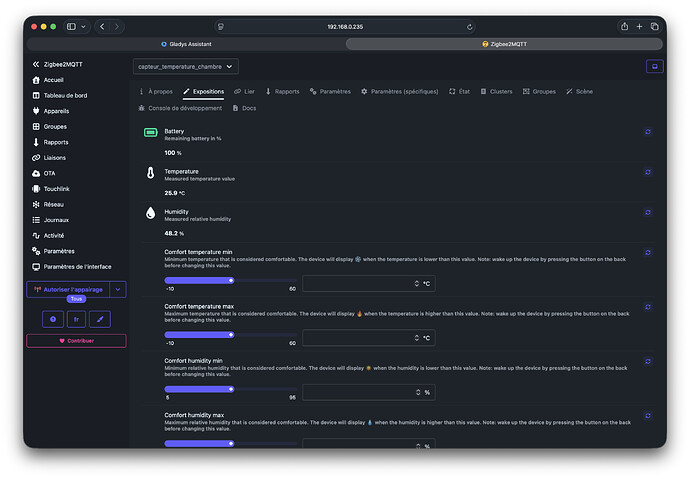690x479 pixels.
Task: Open the Clusters tab
Action: click(x=496, y=91)
